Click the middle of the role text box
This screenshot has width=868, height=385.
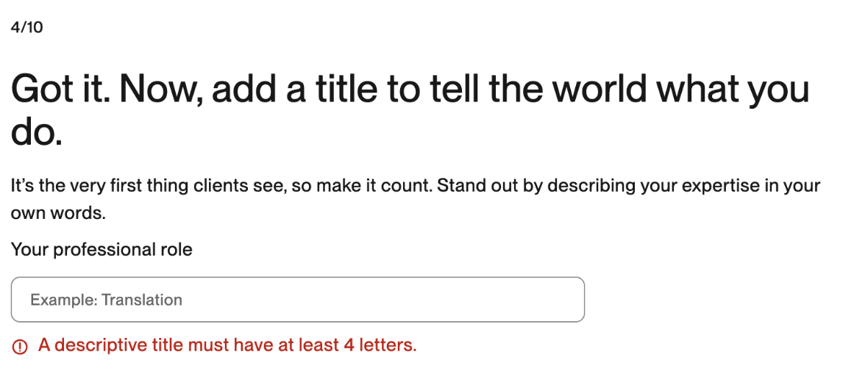point(298,299)
